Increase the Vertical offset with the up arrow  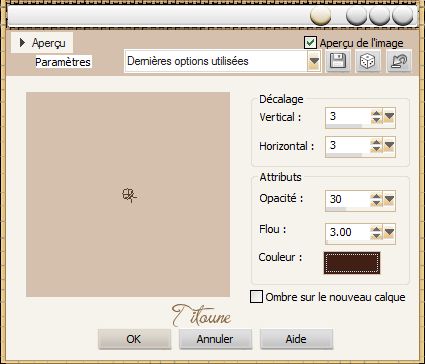coord(376,114)
